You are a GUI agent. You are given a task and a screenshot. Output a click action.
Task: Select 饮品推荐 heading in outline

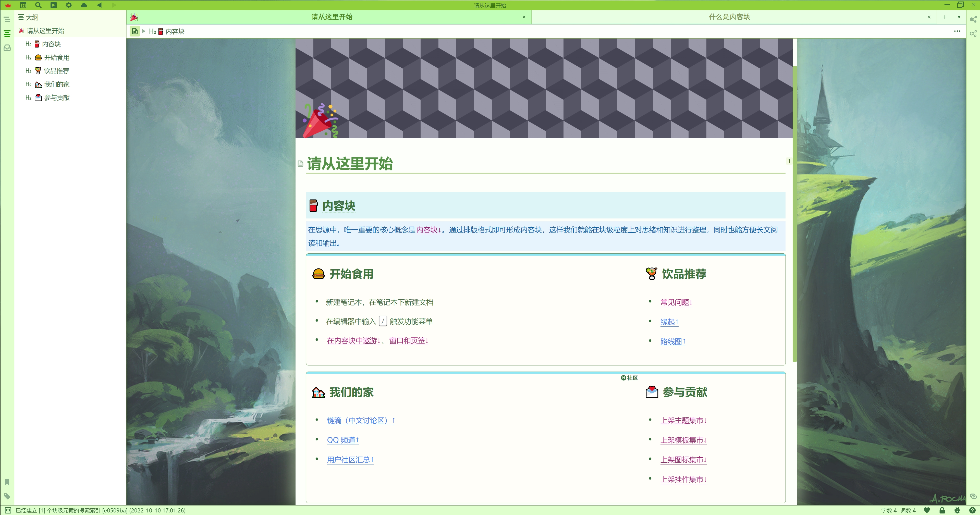(70, 71)
